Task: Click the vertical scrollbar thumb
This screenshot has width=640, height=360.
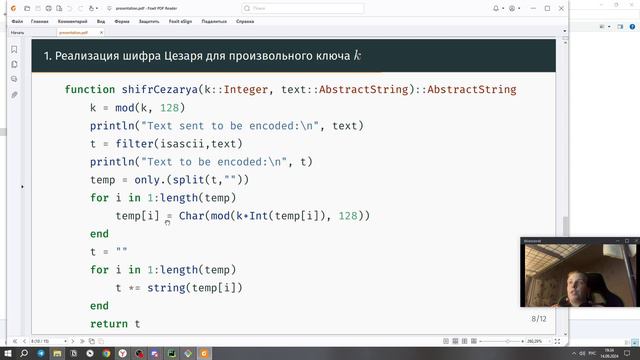Action: click(565, 226)
